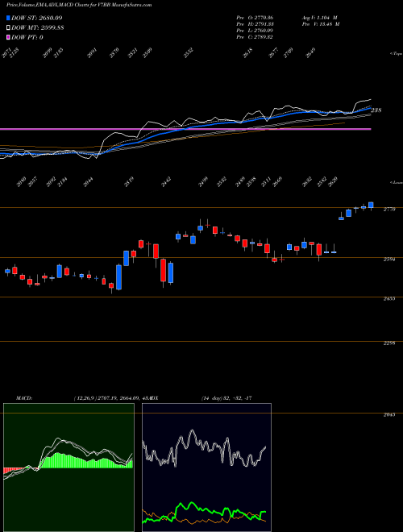Select the 'DOW ST: 2680.09' legend label

tap(37, 18)
